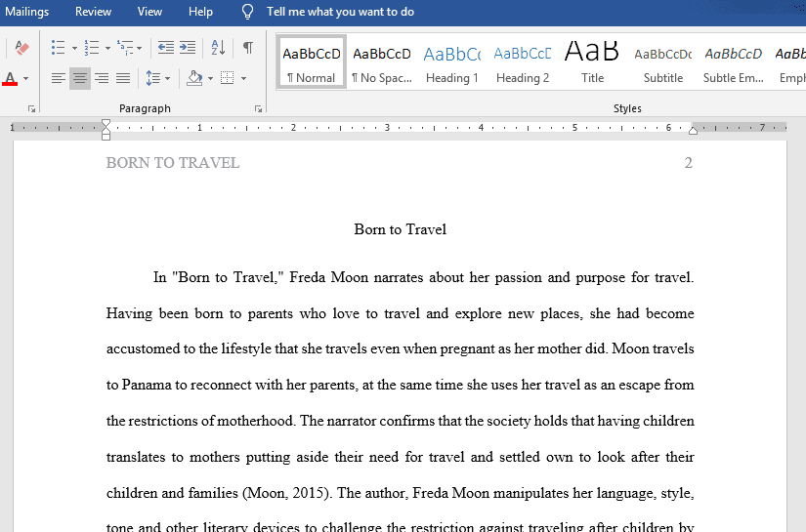The height and width of the screenshot is (532, 806).
Task: Apply the No Spacing style
Action: click(x=382, y=62)
